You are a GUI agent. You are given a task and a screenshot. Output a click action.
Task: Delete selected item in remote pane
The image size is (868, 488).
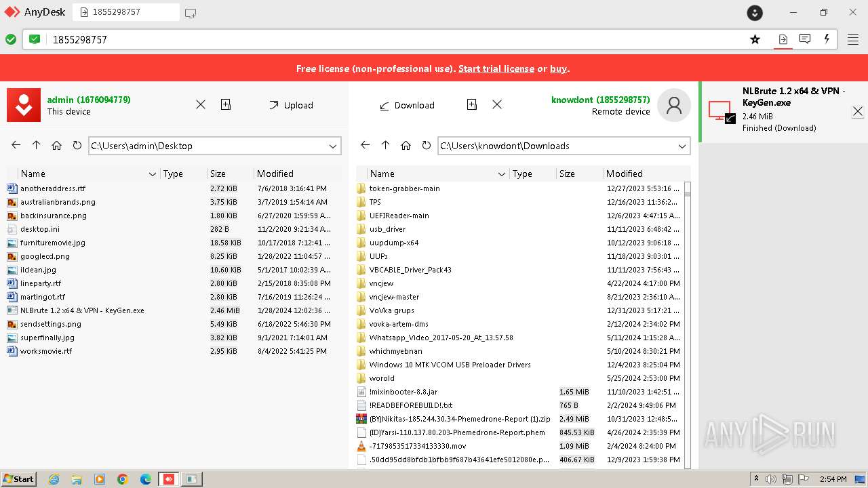tap(497, 104)
